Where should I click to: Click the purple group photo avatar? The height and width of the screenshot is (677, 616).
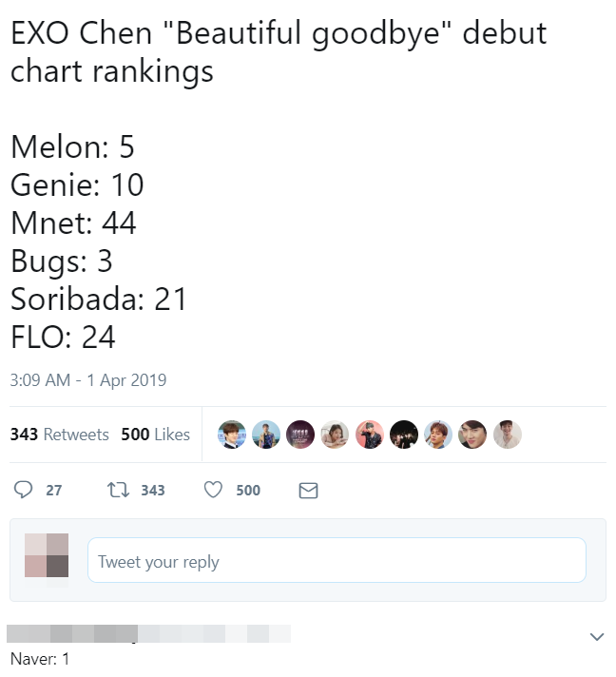tap(300, 435)
